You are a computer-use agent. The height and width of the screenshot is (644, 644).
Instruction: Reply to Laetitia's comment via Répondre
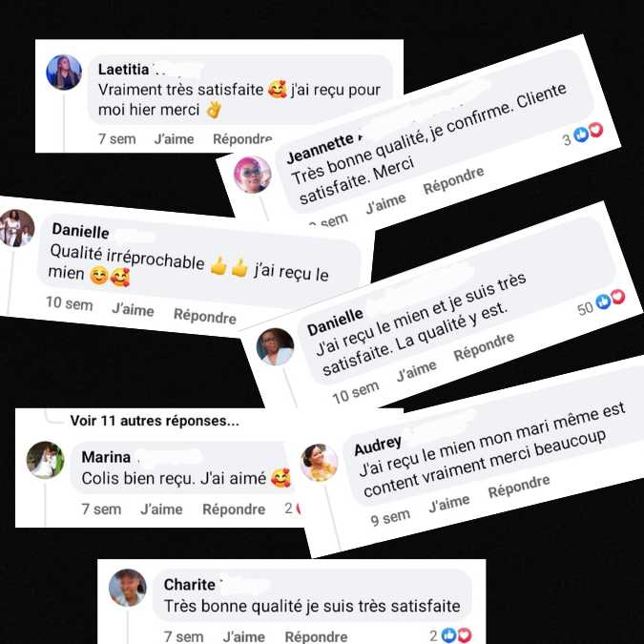pyautogui.click(x=242, y=139)
